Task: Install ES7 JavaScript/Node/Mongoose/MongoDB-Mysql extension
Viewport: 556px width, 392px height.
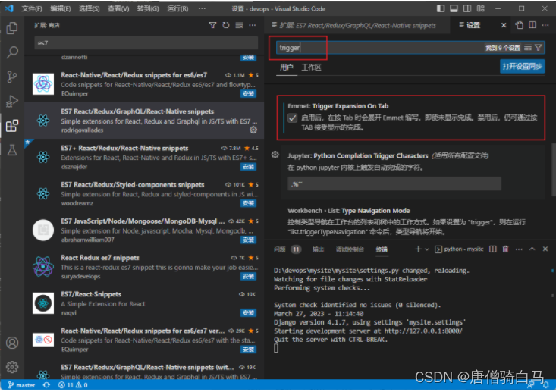Action: click(x=248, y=240)
